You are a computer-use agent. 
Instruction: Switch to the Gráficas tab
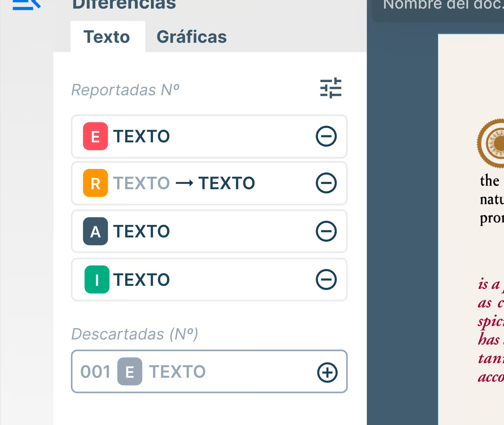[x=192, y=37]
